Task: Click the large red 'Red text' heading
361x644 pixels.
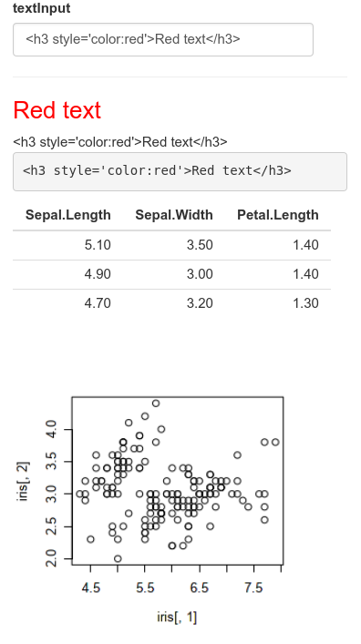Action: 57,110
